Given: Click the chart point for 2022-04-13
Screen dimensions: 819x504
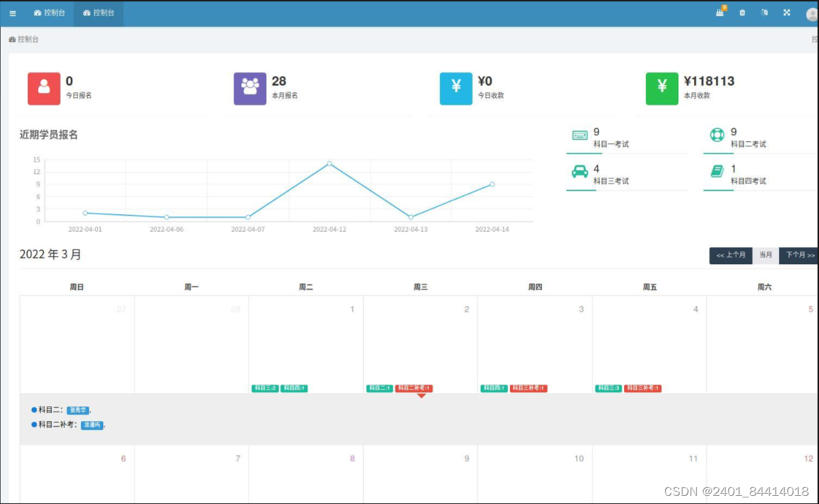Looking at the screenshot, I should pyautogui.click(x=411, y=217).
